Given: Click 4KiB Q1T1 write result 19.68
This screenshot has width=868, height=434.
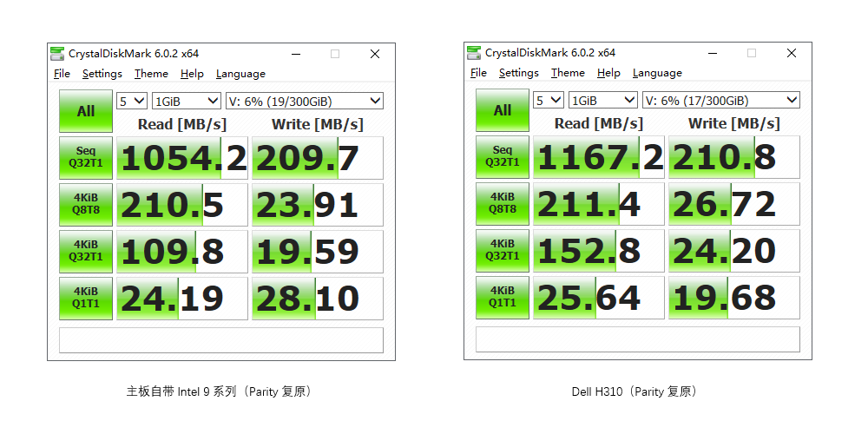Looking at the screenshot, I should coord(734,297).
